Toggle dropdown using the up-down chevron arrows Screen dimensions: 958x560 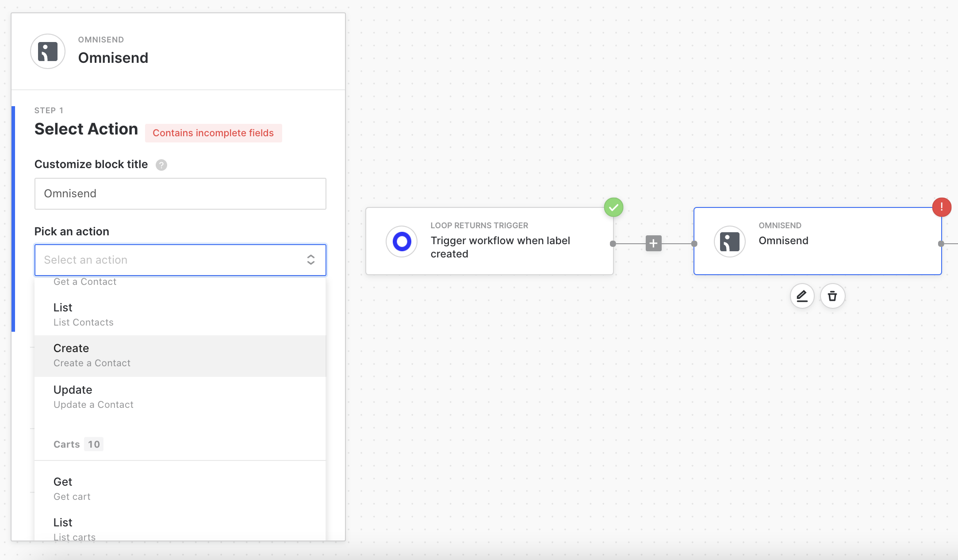click(311, 260)
